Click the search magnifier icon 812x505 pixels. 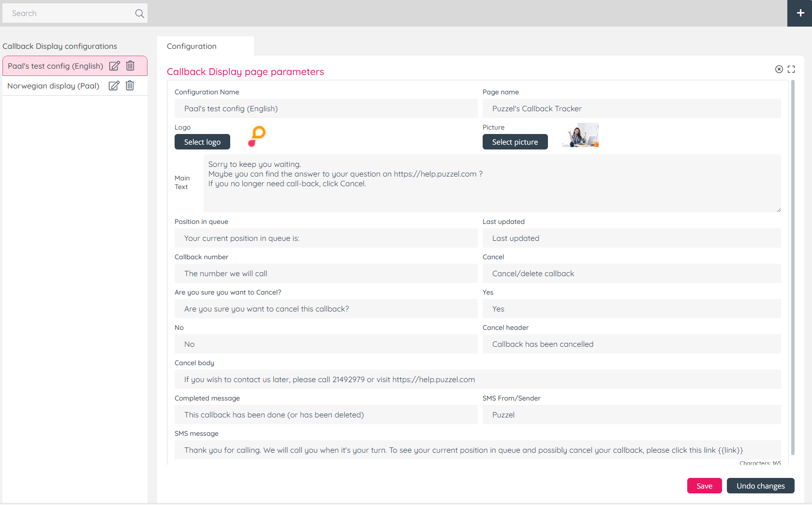139,14
